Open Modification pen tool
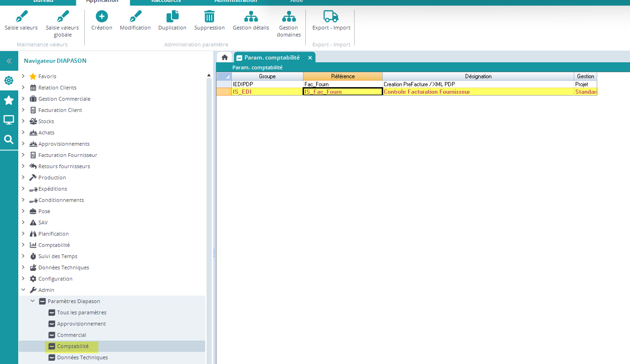 [135, 17]
